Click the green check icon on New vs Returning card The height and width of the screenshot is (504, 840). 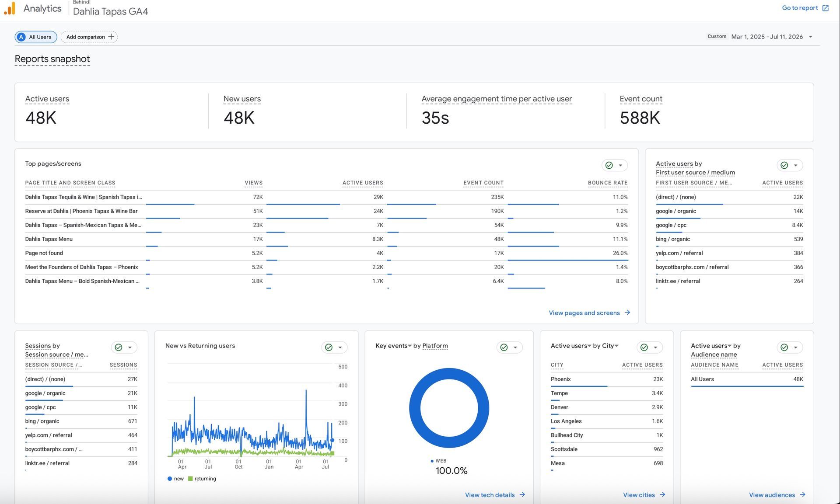point(329,347)
